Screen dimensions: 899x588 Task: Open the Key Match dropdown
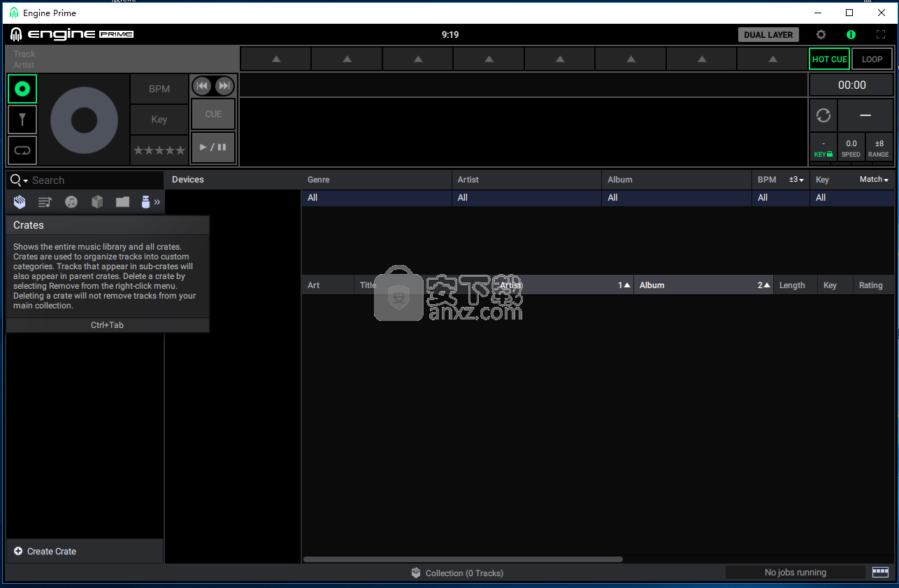coord(874,180)
